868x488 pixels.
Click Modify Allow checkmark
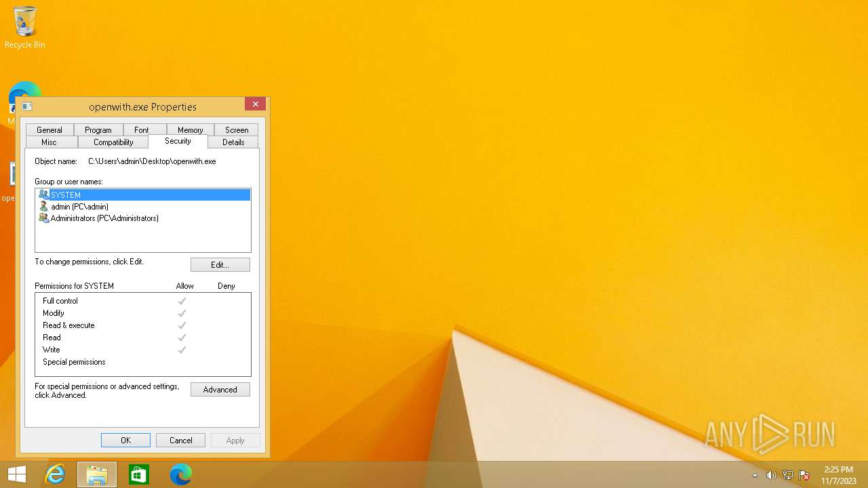(x=182, y=313)
